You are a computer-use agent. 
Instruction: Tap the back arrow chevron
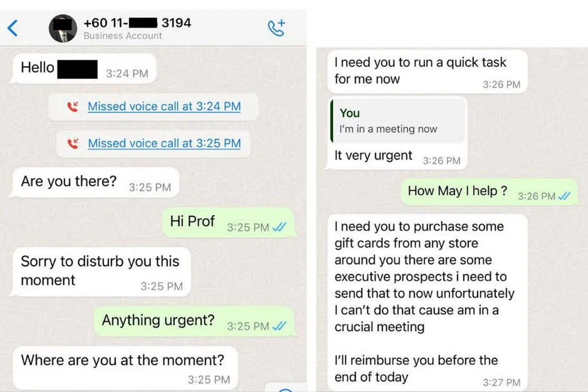click(12, 28)
